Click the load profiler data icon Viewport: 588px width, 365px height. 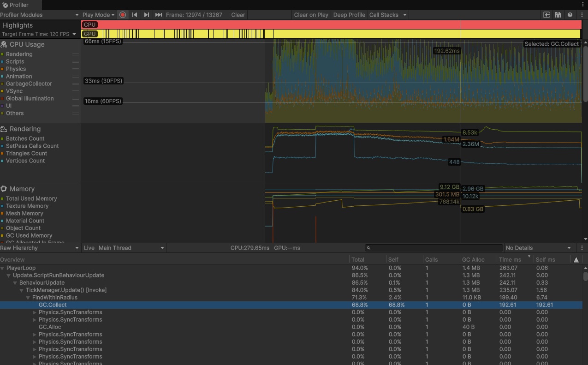[546, 15]
